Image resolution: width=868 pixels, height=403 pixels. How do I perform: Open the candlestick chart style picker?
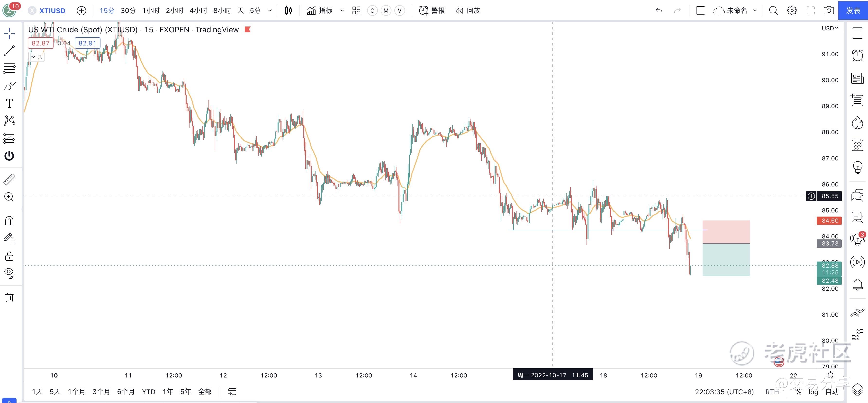click(289, 11)
